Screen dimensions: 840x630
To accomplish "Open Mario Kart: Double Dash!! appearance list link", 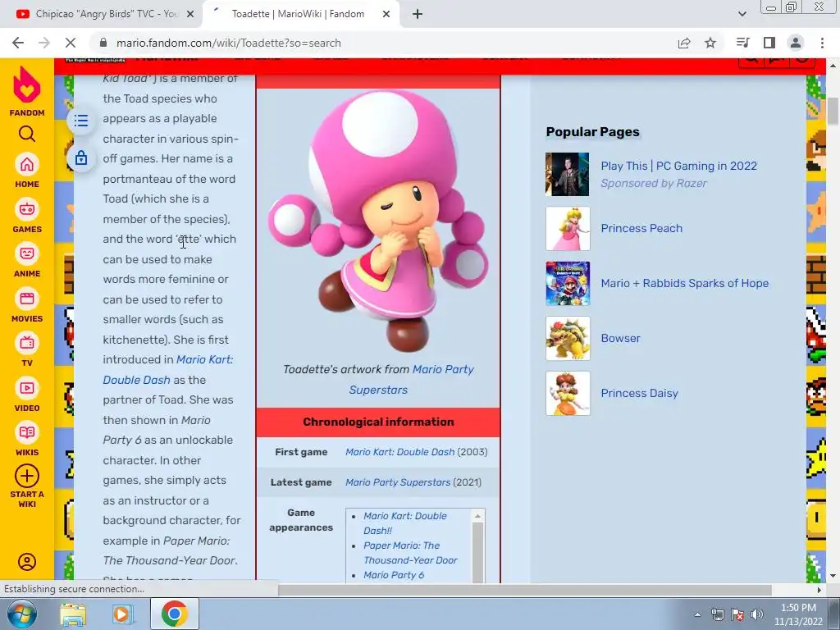I will tap(405, 523).
